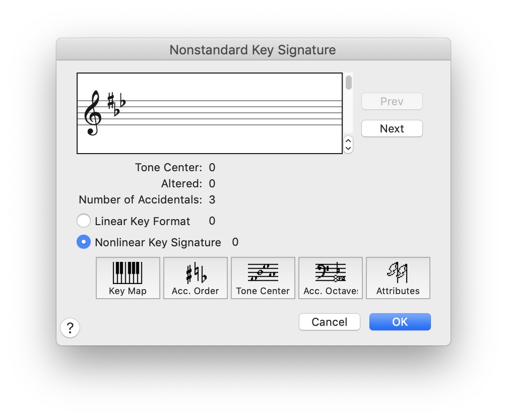Open the Acc. Octaves bass clef button

(x=330, y=278)
